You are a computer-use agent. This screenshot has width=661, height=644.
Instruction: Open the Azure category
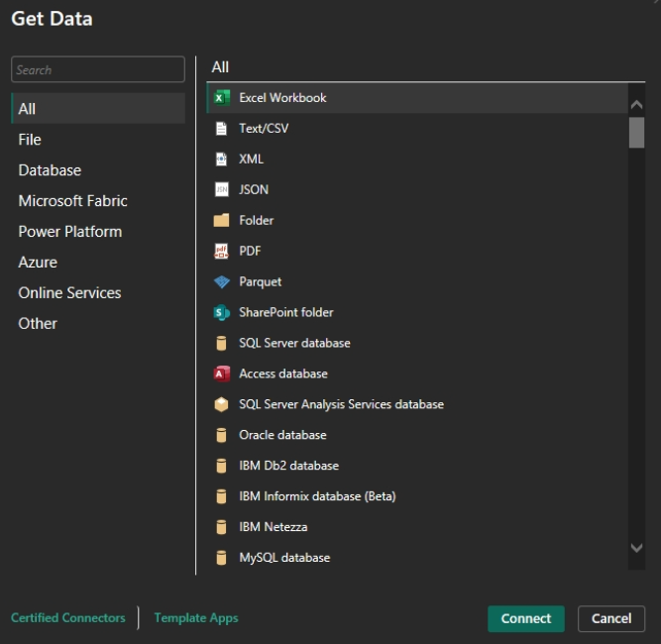(98, 263)
